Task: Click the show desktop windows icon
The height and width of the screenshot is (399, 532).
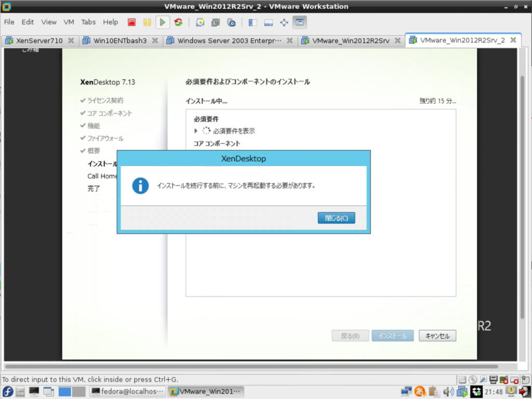Action: [x=48, y=392]
